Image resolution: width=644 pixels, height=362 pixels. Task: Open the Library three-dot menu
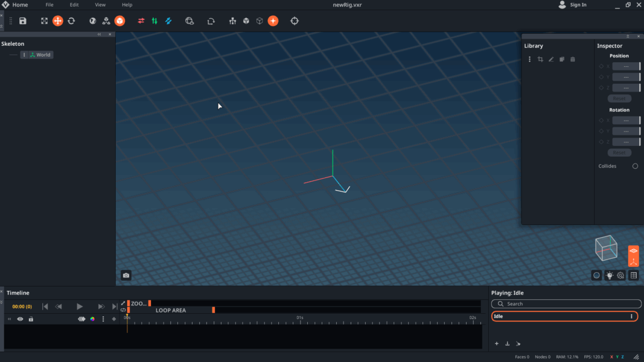pyautogui.click(x=529, y=60)
